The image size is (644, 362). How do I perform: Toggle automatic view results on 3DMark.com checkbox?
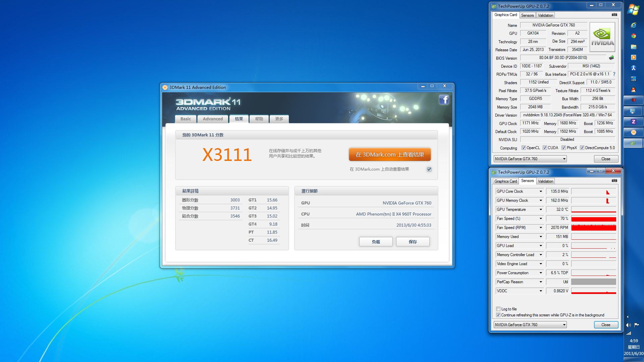point(429,169)
